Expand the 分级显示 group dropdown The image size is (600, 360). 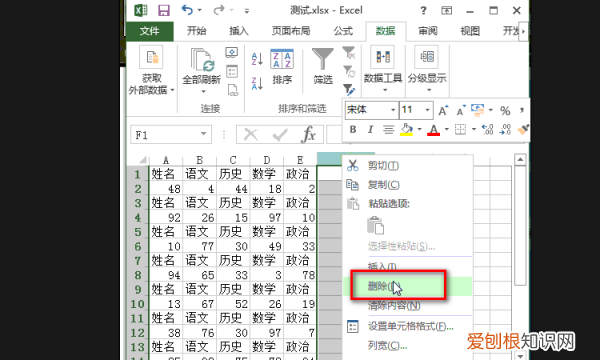pyautogui.click(x=429, y=90)
